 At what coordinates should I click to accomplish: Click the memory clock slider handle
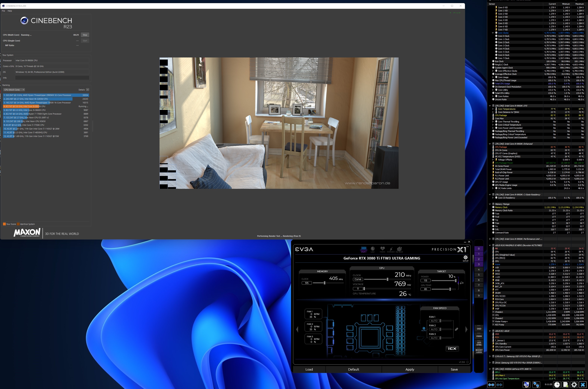click(x=324, y=283)
